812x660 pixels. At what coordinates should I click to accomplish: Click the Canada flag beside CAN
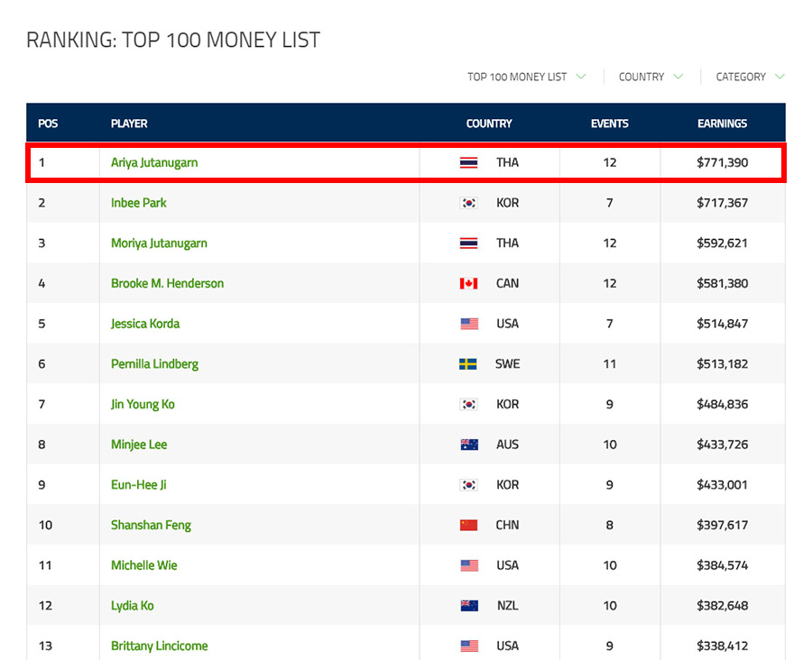tap(468, 283)
